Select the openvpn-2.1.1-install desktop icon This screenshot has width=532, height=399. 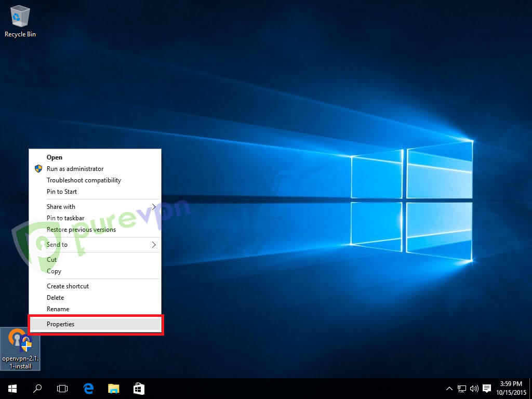point(20,349)
